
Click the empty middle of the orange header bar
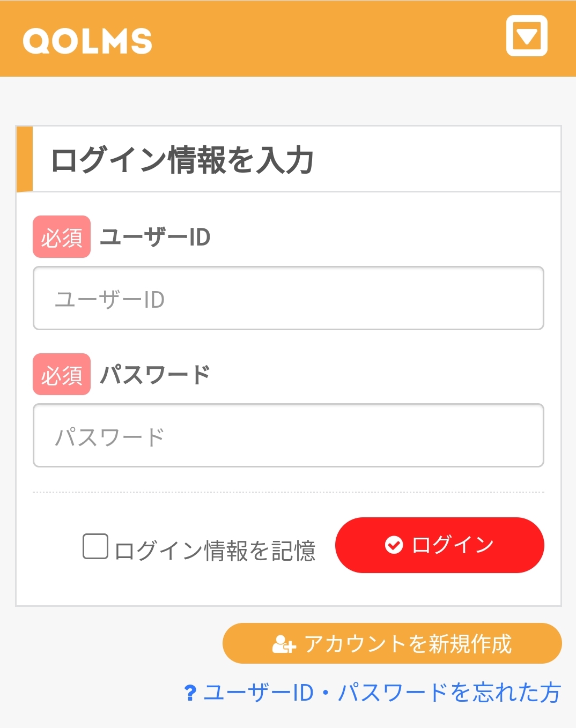327,39
